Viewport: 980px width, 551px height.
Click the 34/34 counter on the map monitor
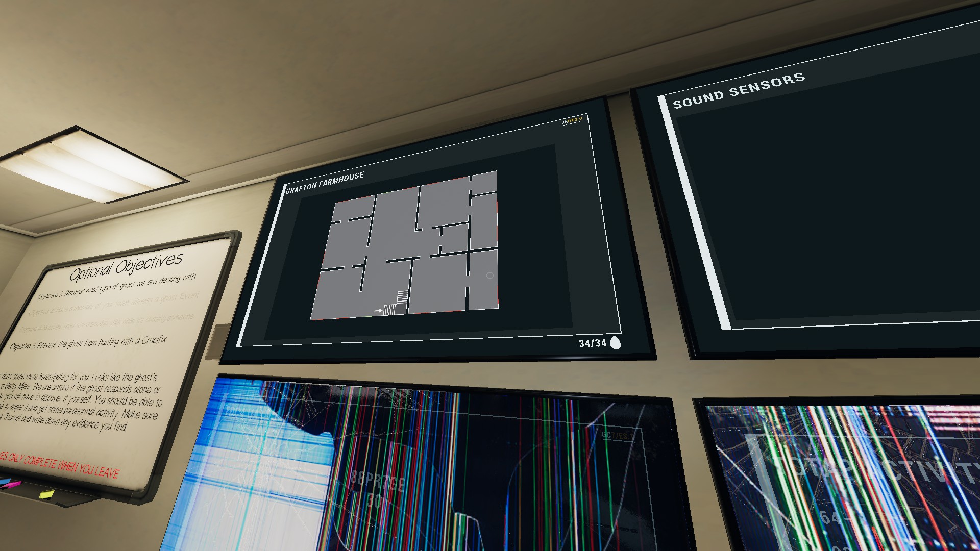[592, 343]
